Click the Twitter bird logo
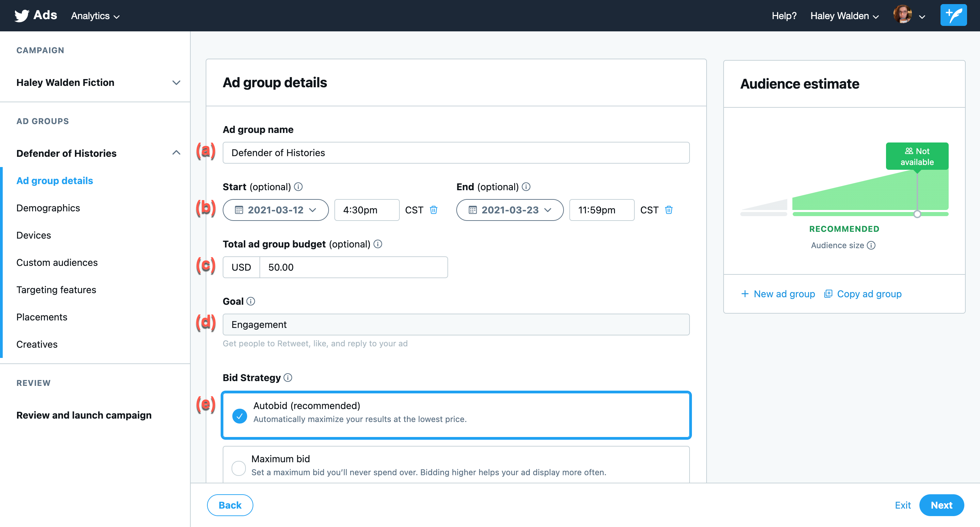 click(x=22, y=16)
